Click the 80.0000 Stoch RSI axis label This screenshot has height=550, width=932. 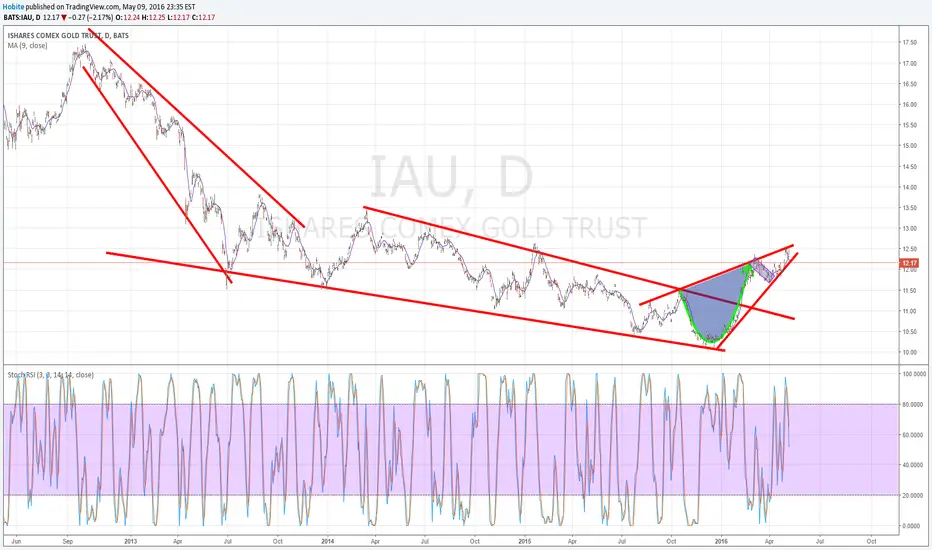tap(914, 404)
